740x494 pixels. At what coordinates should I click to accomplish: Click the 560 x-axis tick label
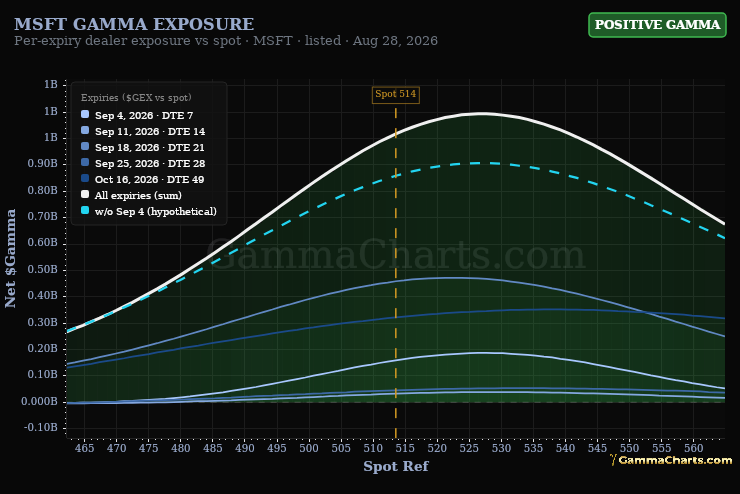click(694, 448)
